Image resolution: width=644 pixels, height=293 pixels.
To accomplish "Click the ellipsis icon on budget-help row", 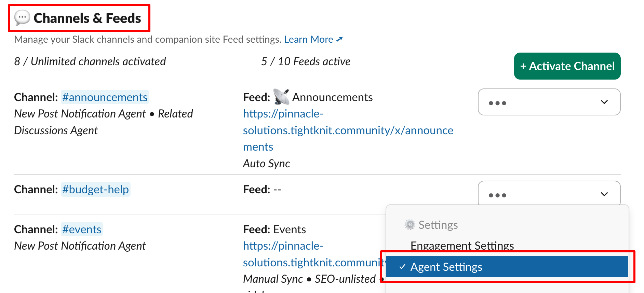I will coord(498,195).
